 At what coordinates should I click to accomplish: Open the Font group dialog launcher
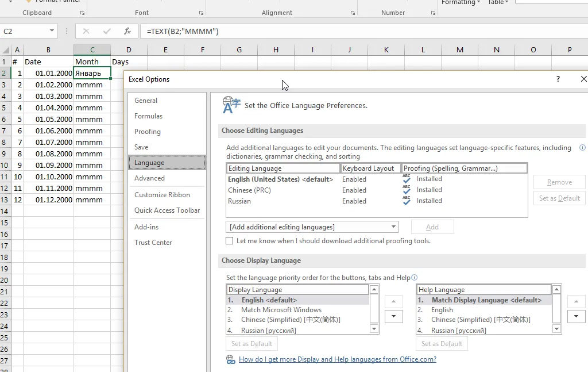(x=201, y=13)
